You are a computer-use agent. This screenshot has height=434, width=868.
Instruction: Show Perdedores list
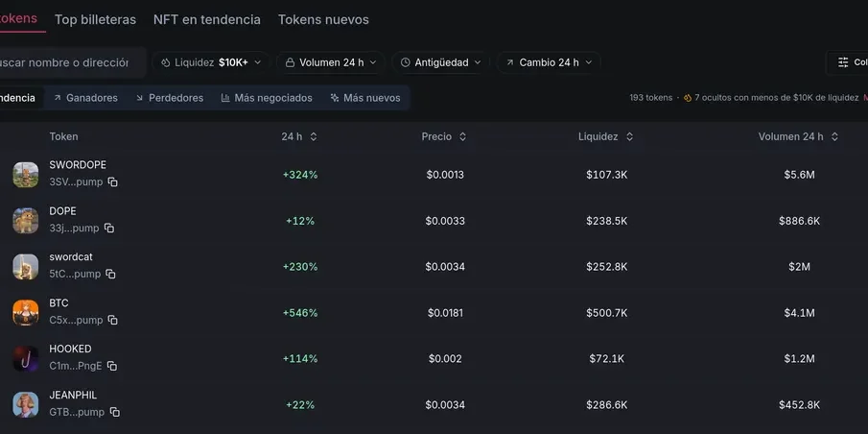(170, 98)
